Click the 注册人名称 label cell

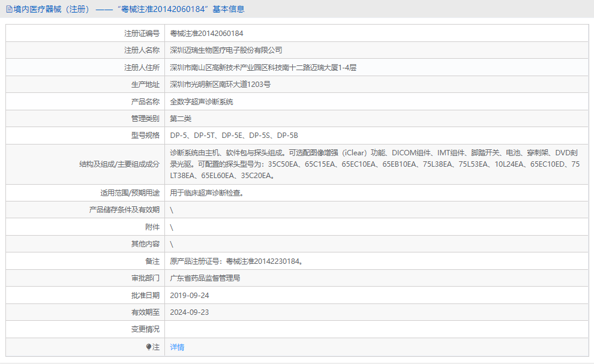85,50
